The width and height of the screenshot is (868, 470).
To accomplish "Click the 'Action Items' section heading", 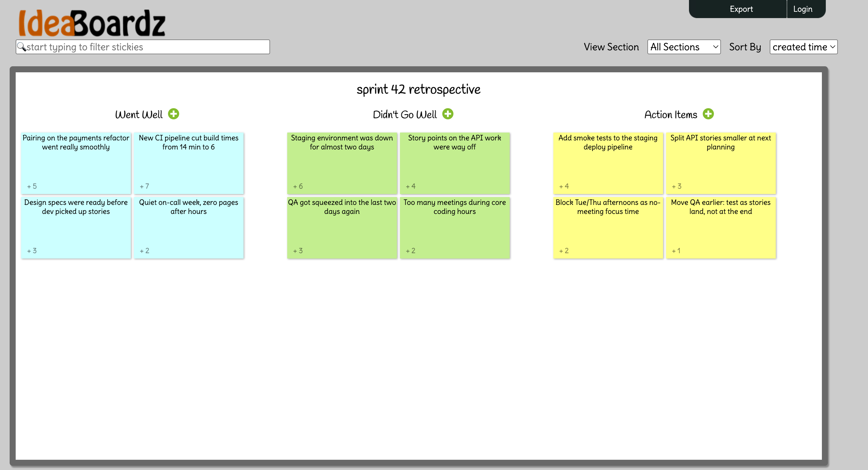I will click(671, 114).
